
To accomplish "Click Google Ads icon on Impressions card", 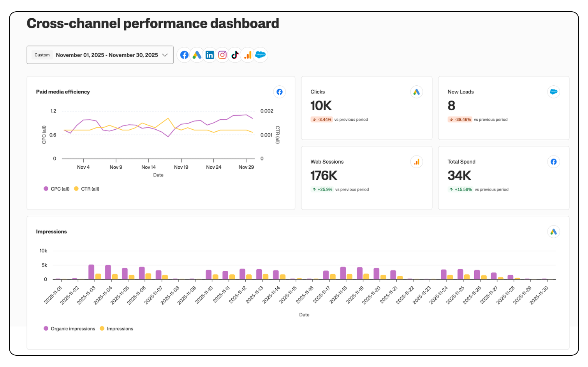I will (x=553, y=232).
